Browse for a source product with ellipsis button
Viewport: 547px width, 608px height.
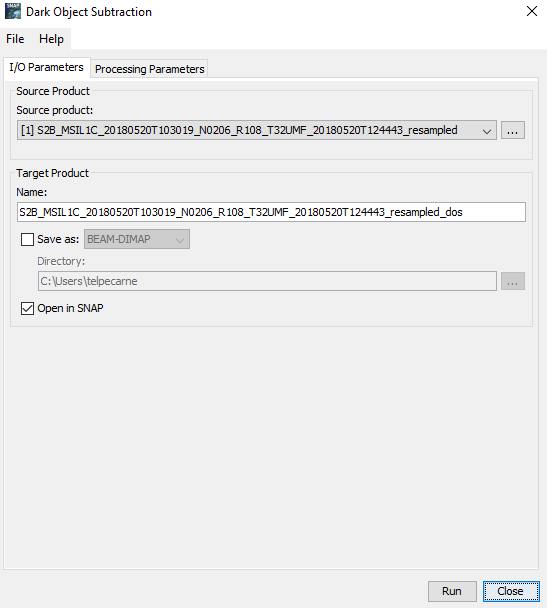click(512, 130)
